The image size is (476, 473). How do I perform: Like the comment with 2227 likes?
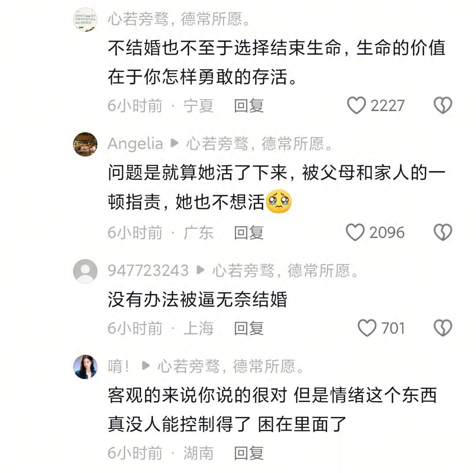tap(357, 106)
